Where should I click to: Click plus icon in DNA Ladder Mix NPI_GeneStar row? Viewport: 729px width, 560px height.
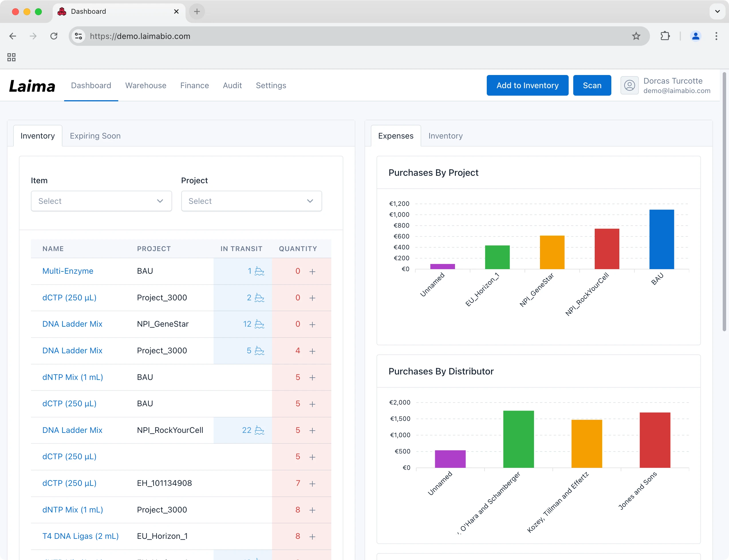312,324
